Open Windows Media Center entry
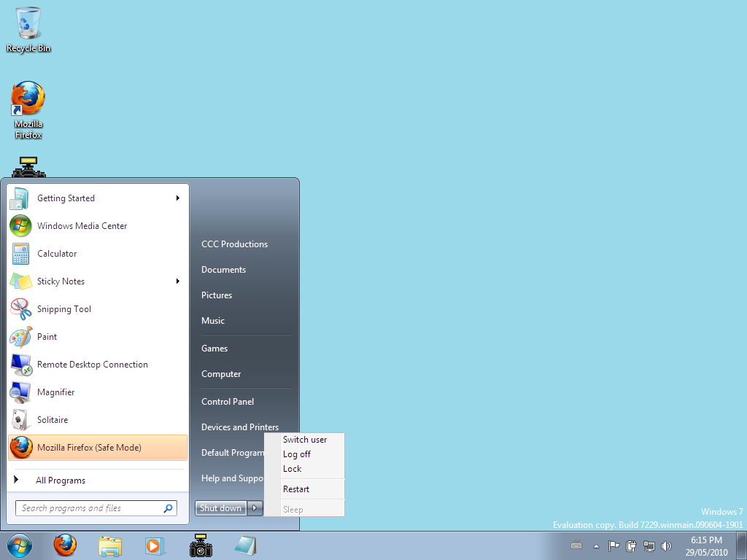Viewport: 747px width, 560px height. 98,226
